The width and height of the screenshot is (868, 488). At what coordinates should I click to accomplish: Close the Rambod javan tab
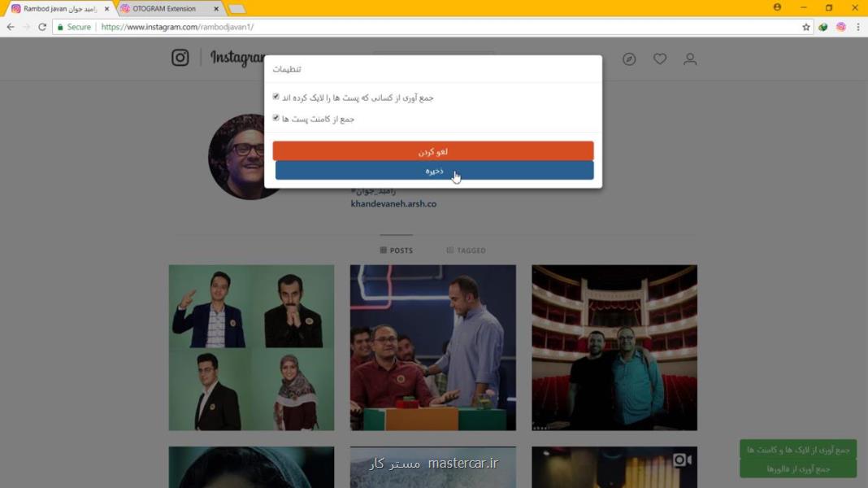point(106,9)
